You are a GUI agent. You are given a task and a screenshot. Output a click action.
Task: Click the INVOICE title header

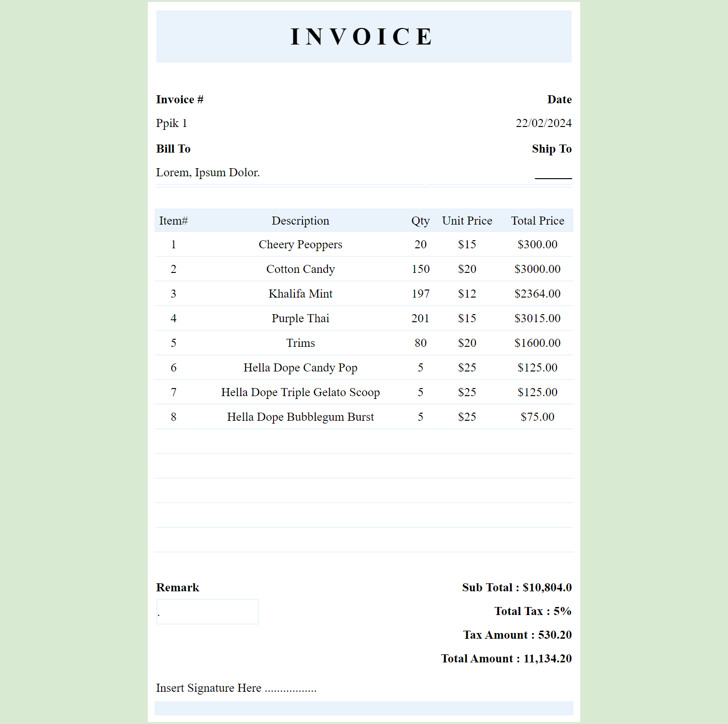tap(363, 37)
